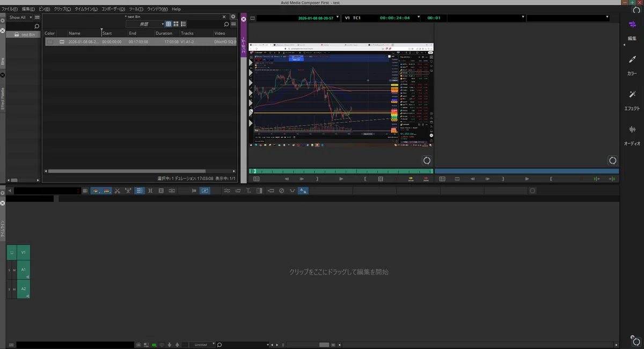Toggle the V1 monitor square button
644x349 pixels.
click(12, 251)
